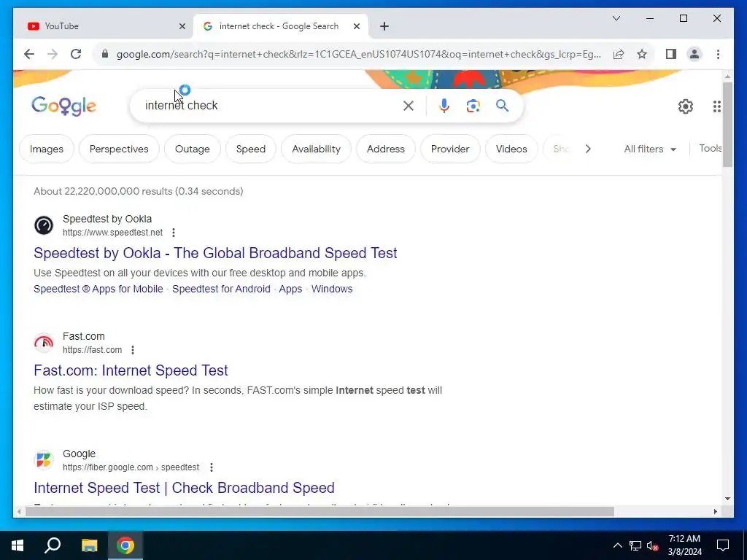Select the Availability filter chip
Viewport: 747px width, 560px height.
click(316, 149)
